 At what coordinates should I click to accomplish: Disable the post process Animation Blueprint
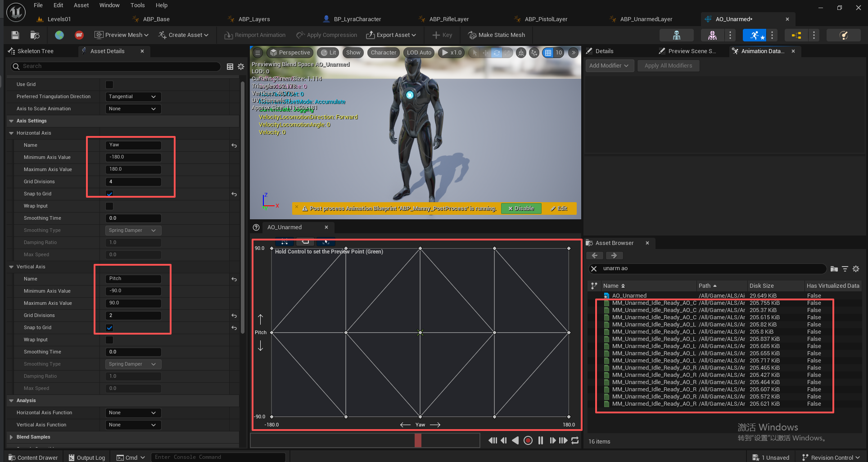click(x=521, y=208)
